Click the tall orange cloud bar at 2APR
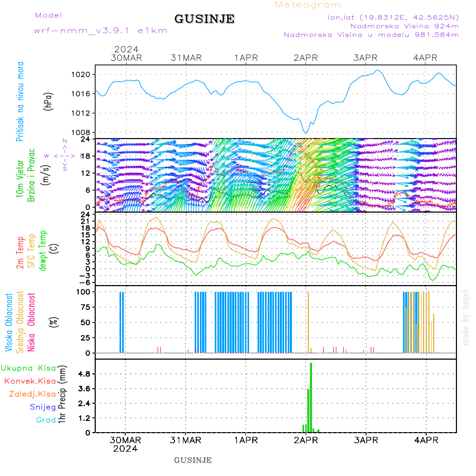The width and height of the screenshot is (476, 476). point(308,323)
